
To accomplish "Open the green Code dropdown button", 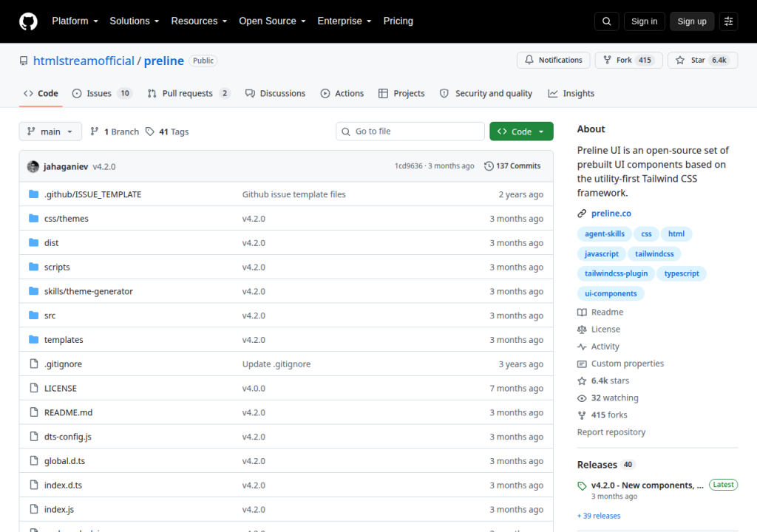I will [521, 132].
